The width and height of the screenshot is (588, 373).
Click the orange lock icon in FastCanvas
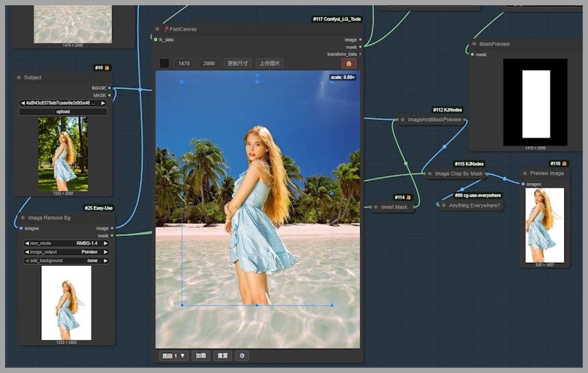point(348,64)
